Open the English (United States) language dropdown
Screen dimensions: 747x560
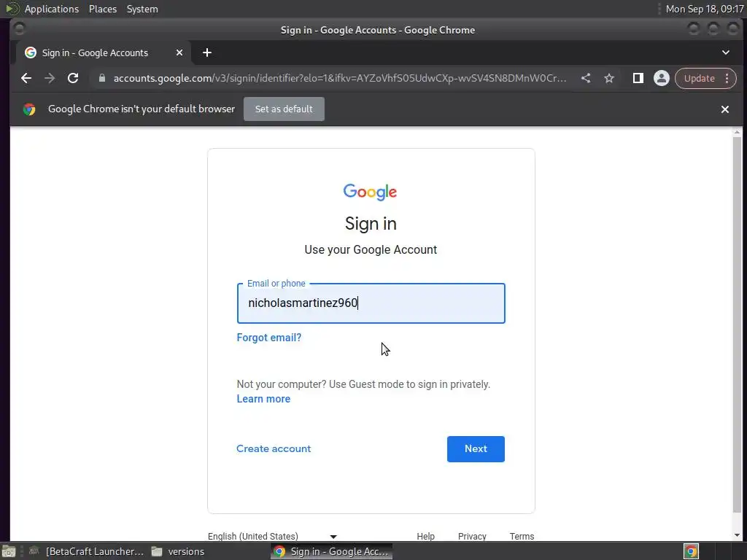coord(273,536)
